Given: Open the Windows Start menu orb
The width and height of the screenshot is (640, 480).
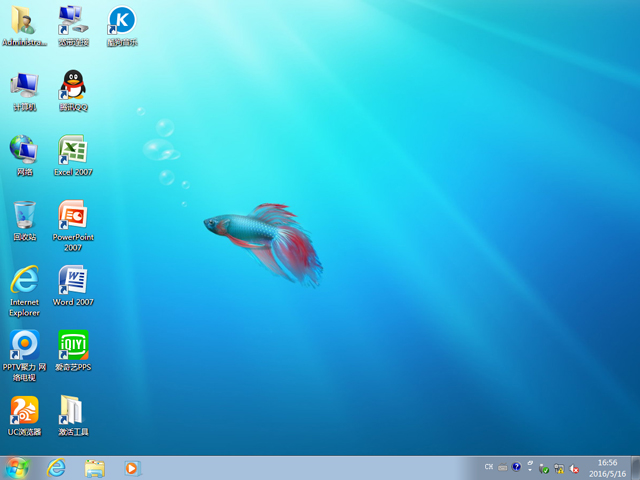Looking at the screenshot, I should (x=17, y=468).
